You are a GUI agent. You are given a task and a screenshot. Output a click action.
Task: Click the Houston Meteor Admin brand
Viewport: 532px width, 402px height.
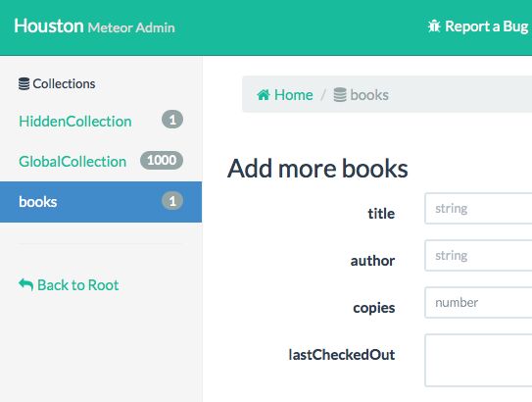(x=94, y=26)
